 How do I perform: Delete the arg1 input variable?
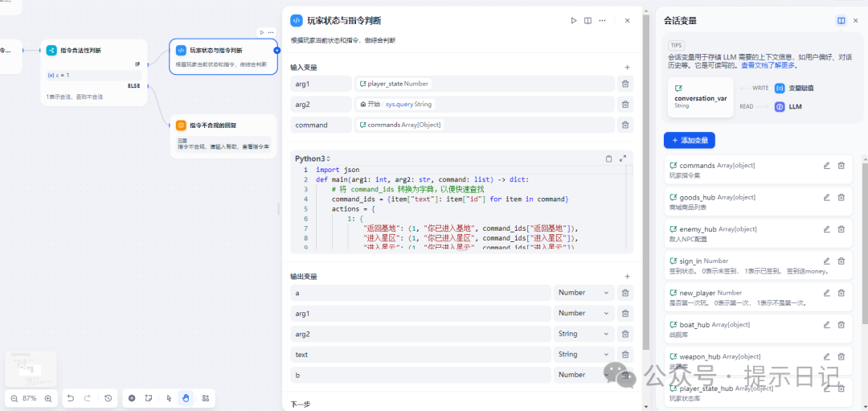click(624, 84)
